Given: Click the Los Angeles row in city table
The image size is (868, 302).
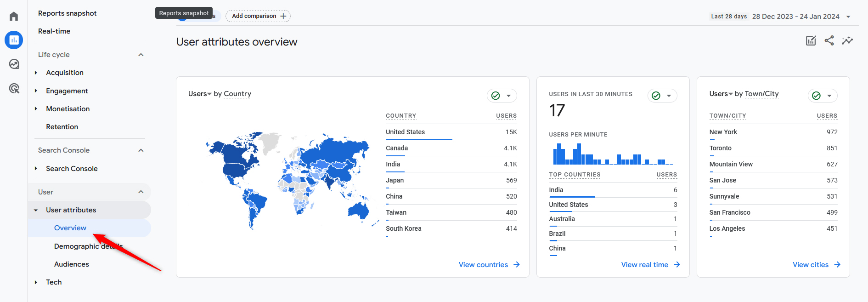Looking at the screenshot, I should coord(773,228).
